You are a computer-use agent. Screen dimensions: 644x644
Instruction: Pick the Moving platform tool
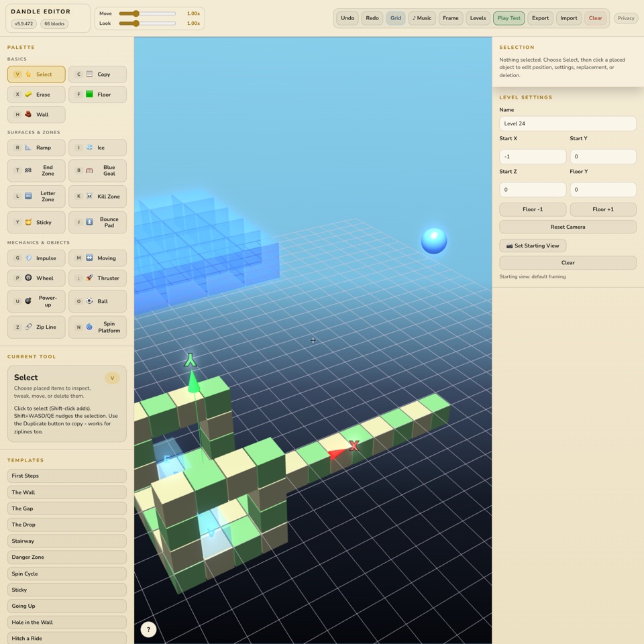(x=97, y=258)
